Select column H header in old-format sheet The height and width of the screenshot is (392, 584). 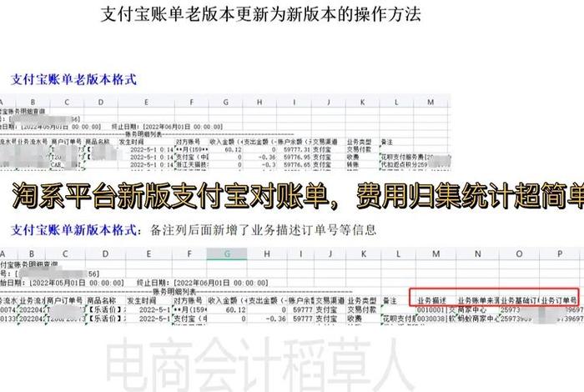(259, 102)
